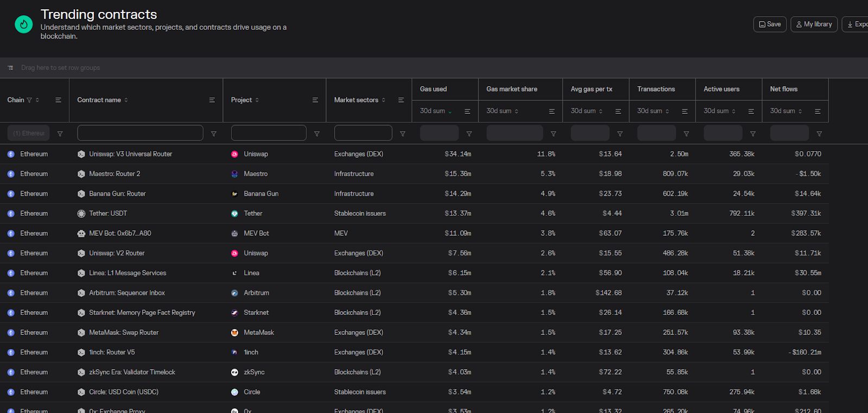Sort by Market sectors header

point(356,100)
